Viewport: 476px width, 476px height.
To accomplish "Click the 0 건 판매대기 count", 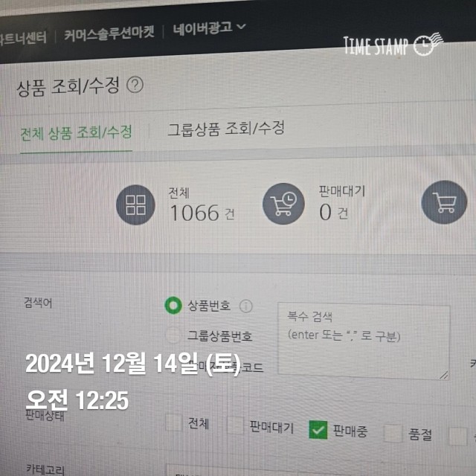I will click(334, 212).
